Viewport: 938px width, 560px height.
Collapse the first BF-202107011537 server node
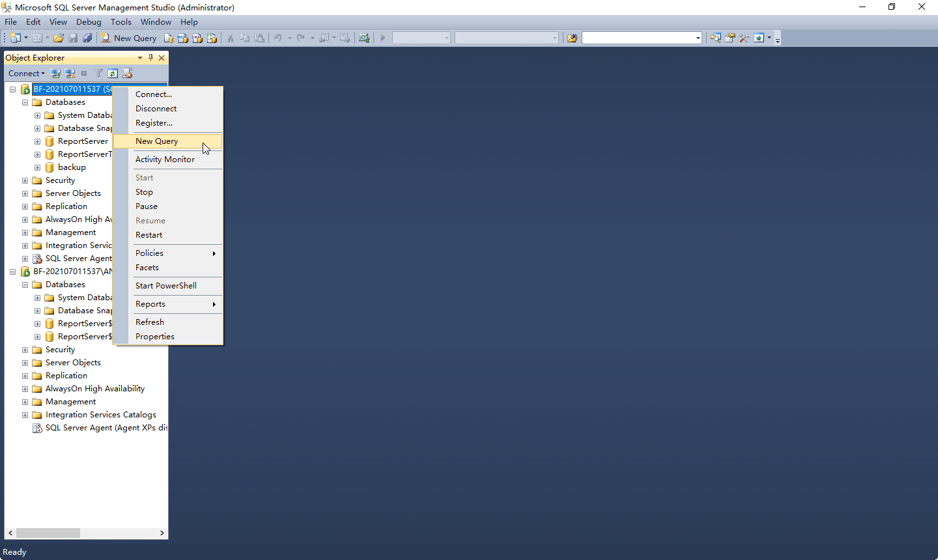[x=12, y=89]
